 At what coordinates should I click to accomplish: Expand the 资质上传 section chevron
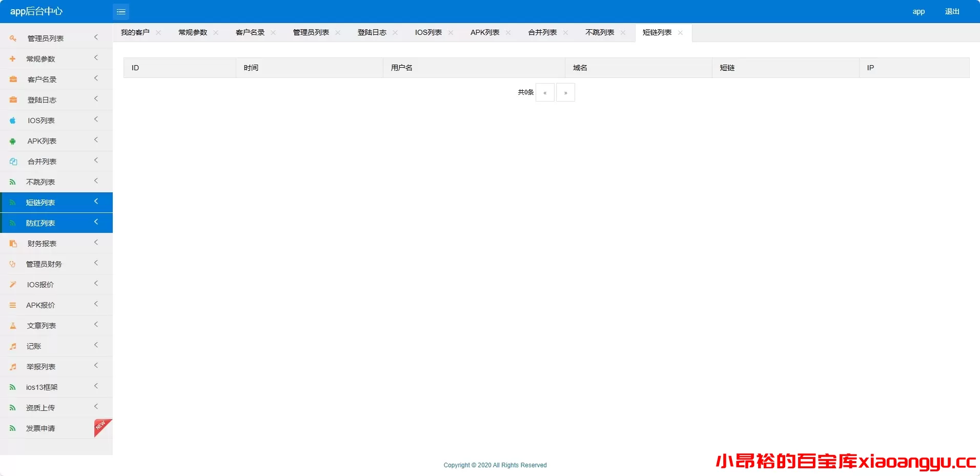coord(95,407)
